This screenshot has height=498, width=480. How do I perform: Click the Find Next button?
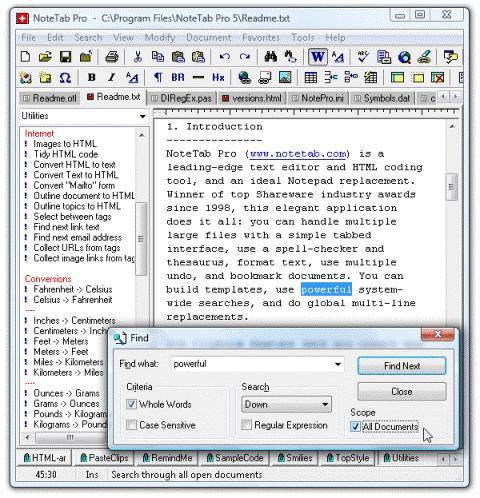(x=402, y=366)
